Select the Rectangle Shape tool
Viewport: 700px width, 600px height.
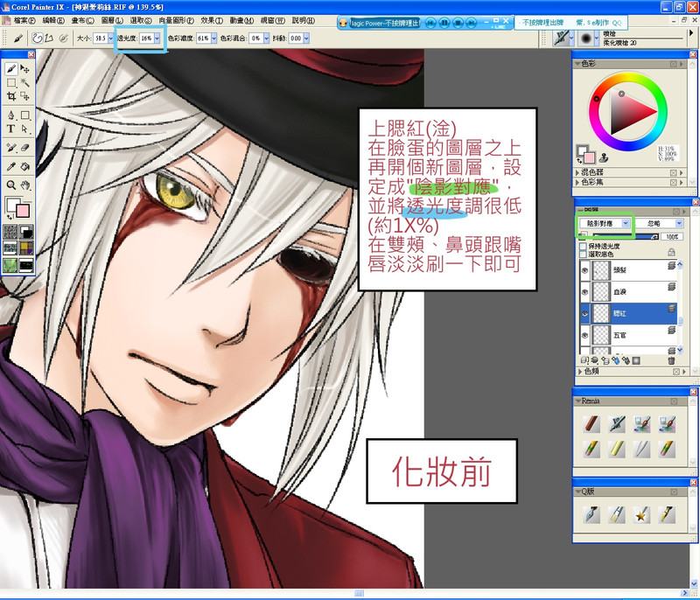[x=25, y=115]
